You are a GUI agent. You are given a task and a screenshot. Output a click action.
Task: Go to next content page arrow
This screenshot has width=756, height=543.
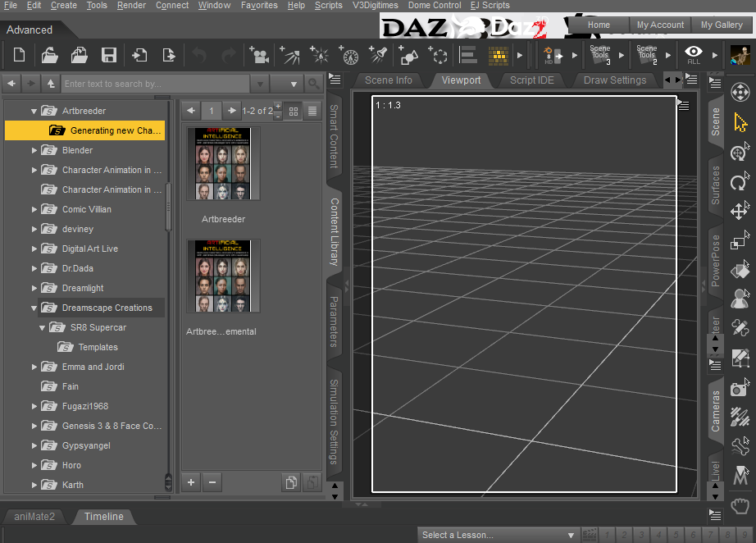[232, 111]
